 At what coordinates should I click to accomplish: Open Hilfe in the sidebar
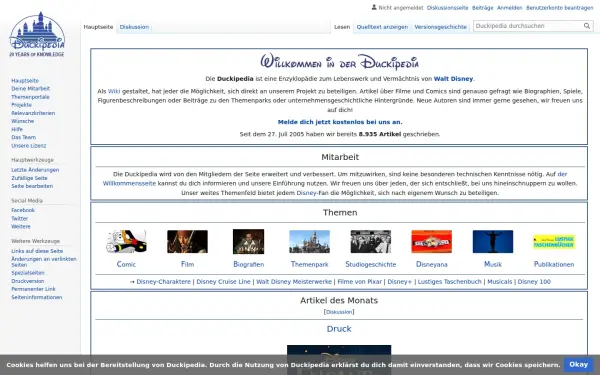click(x=17, y=129)
